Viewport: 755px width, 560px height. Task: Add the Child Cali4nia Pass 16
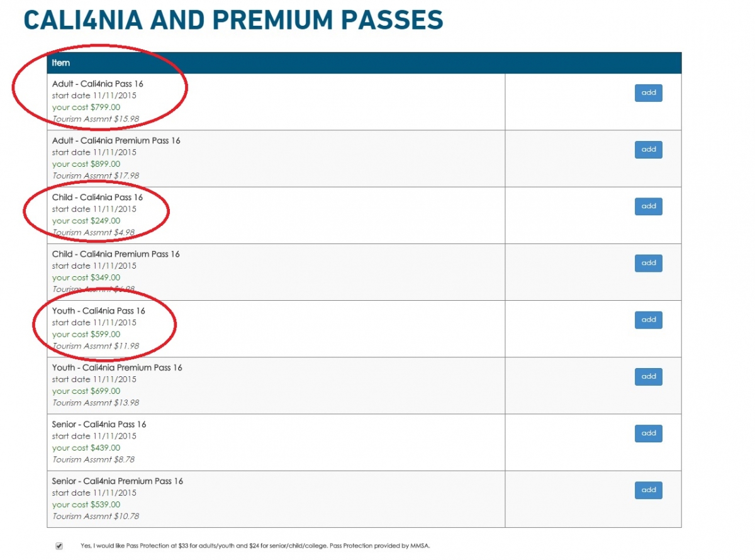pyautogui.click(x=648, y=206)
